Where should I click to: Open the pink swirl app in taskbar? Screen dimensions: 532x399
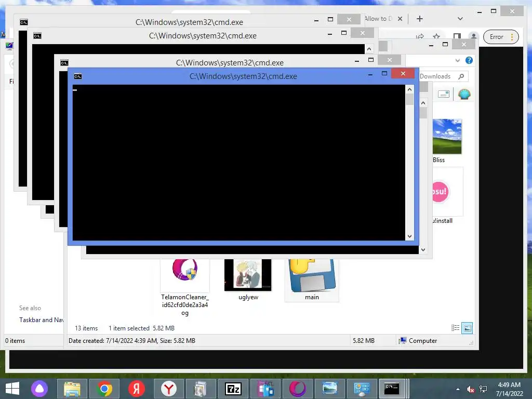tap(298, 389)
